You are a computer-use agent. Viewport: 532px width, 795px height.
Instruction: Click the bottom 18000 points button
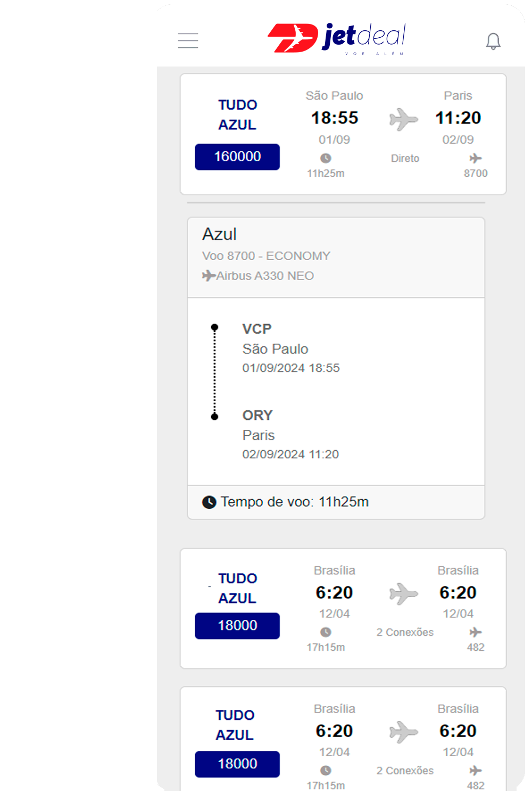tap(237, 764)
